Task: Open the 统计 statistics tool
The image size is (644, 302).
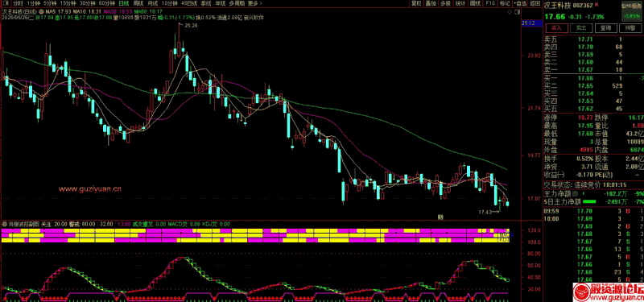Action: (x=460, y=3)
